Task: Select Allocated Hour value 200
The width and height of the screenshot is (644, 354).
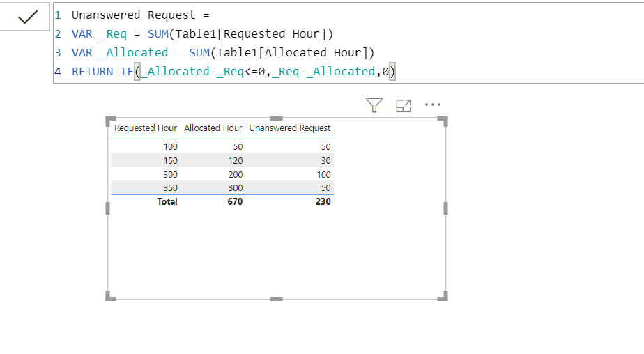Action: pyautogui.click(x=236, y=174)
